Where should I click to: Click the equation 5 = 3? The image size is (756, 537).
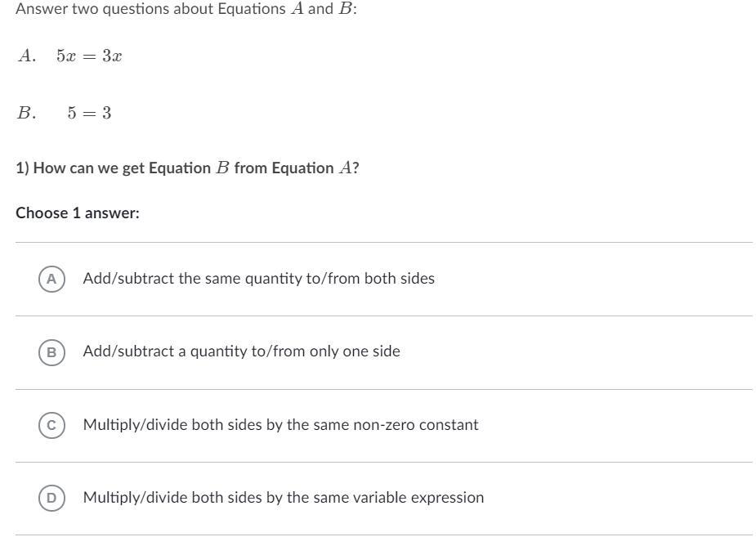pyautogui.click(x=89, y=114)
